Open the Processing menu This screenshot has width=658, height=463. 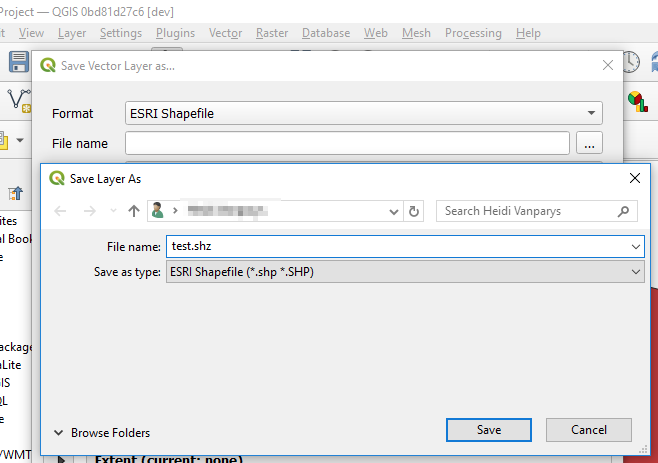tap(473, 33)
